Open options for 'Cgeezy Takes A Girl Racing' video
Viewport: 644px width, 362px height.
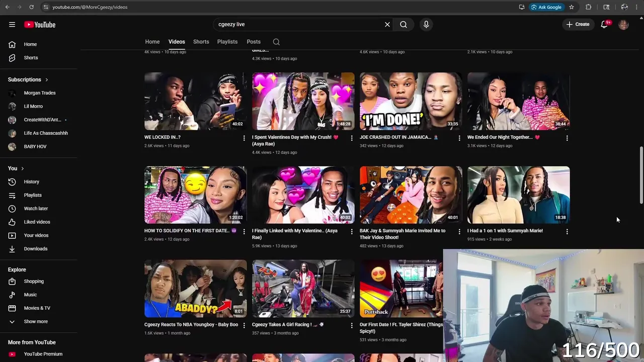pos(352,325)
